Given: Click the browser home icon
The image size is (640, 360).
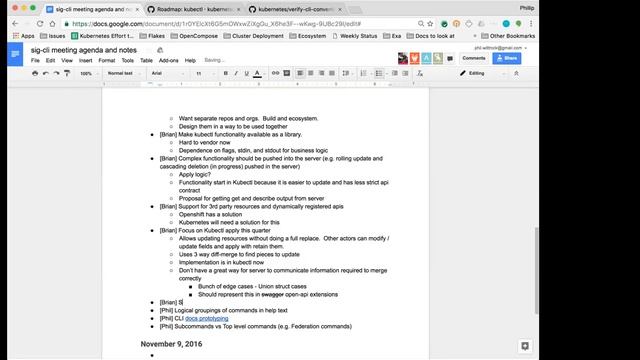Looking at the screenshot, I should tap(52, 24).
